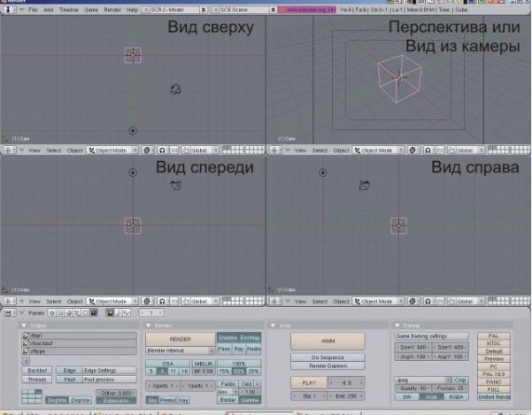532x415 pixels.
Task: Click the End: 250 frame field
Action: coord(346,397)
